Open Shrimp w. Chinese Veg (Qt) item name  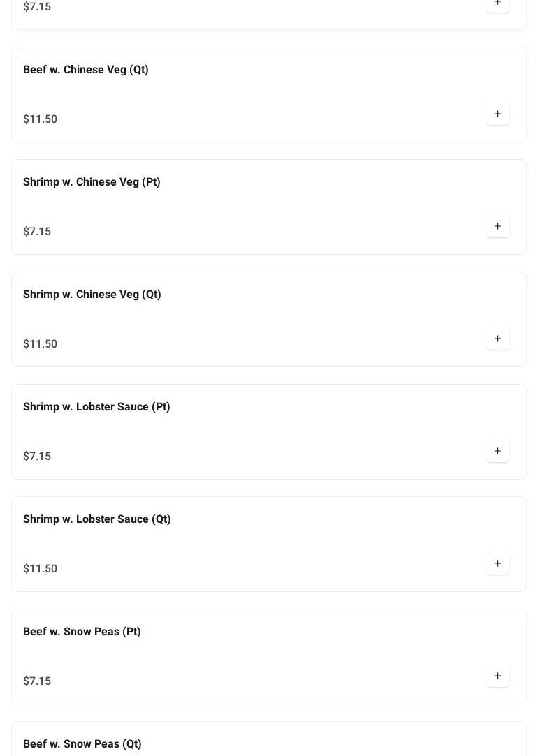coord(92,295)
